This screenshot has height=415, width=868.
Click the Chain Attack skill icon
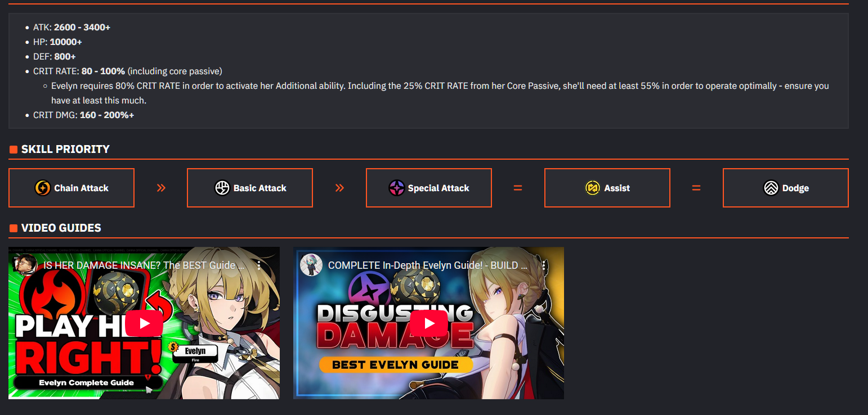pyautogui.click(x=43, y=188)
